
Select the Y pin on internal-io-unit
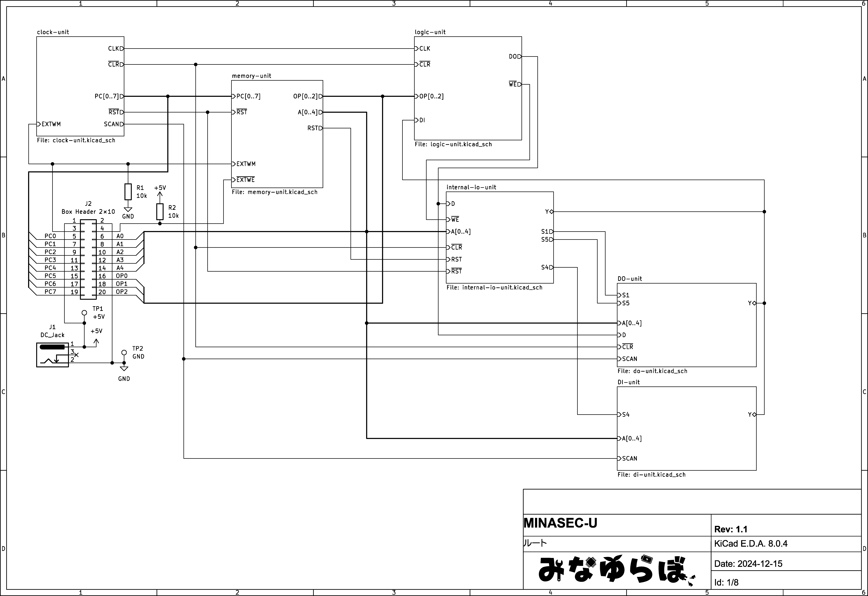coord(549,212)
